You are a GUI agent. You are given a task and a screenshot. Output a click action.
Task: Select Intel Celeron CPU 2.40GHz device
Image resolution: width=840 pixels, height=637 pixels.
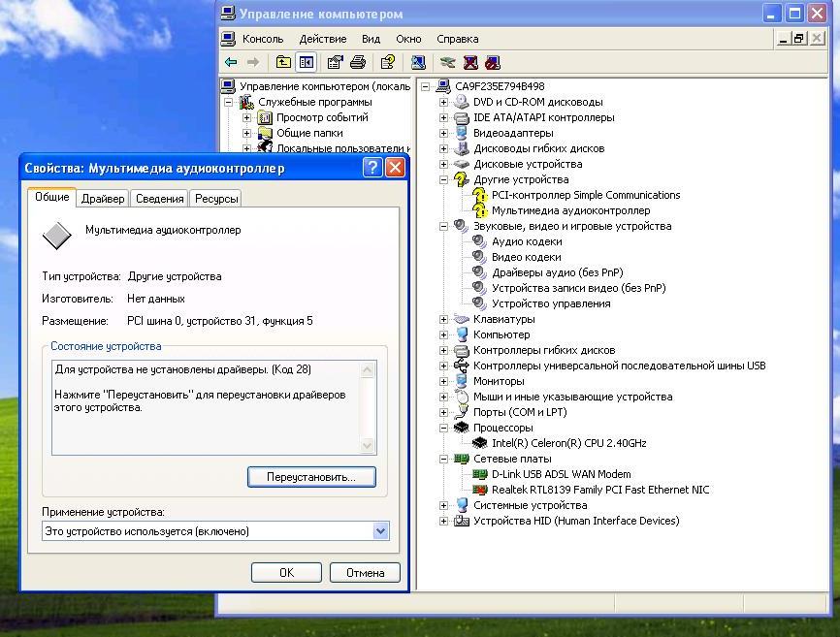(568, 443)
